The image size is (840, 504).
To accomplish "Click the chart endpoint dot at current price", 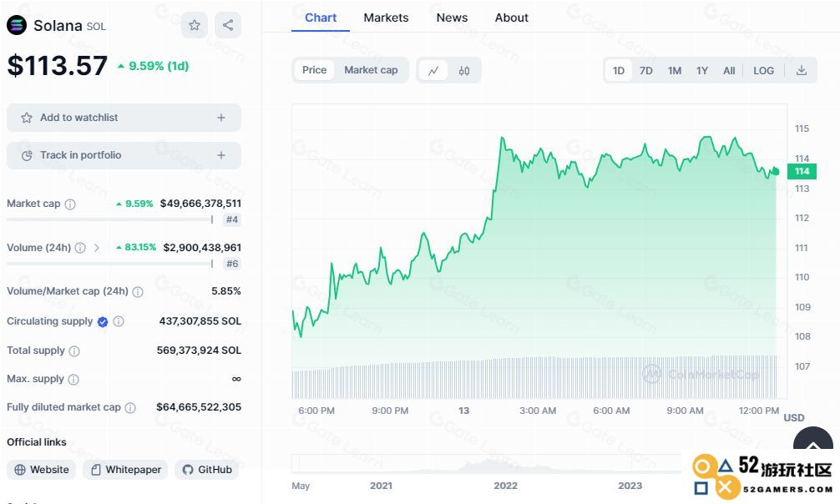I will point(775,171).
